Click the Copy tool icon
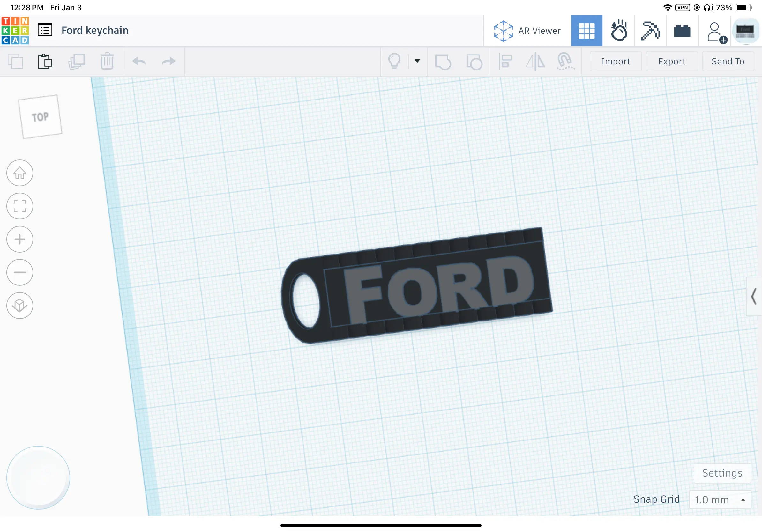This screenshot has height=532, width=762. (15, 61)
